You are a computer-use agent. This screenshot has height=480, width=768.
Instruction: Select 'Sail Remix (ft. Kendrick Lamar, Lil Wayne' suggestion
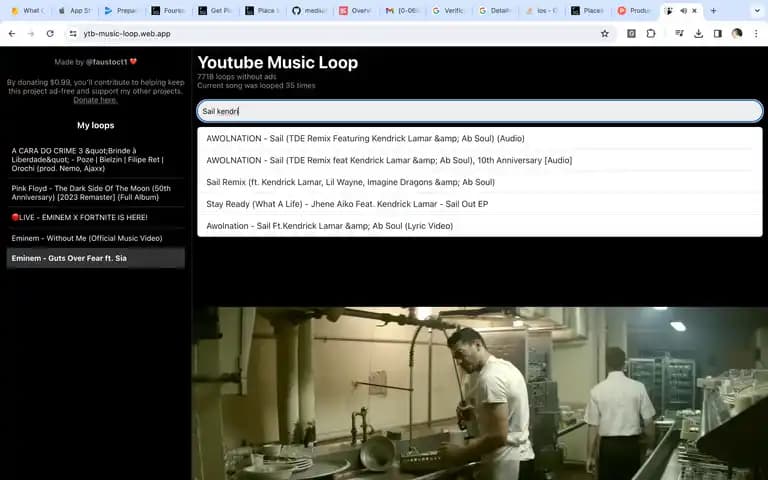pyautogui.click(x=480, y=182)
